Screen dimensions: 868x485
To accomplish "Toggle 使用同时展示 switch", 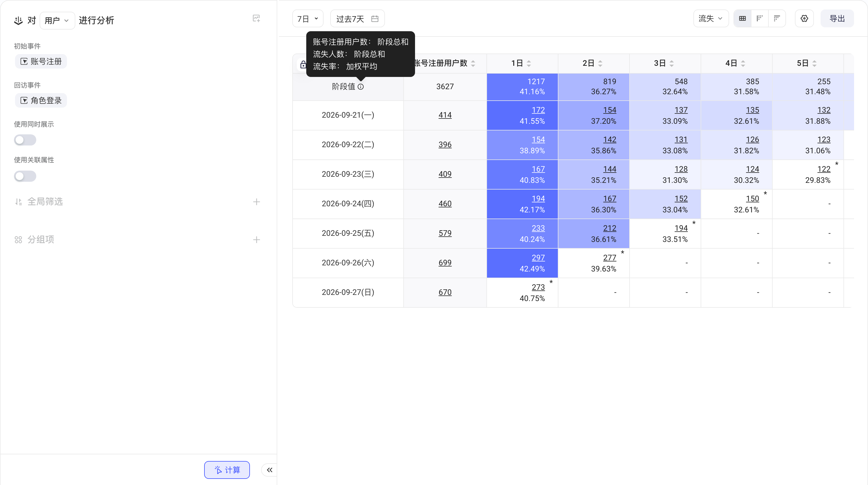I will pyautogui.click(x=25, y=140).
